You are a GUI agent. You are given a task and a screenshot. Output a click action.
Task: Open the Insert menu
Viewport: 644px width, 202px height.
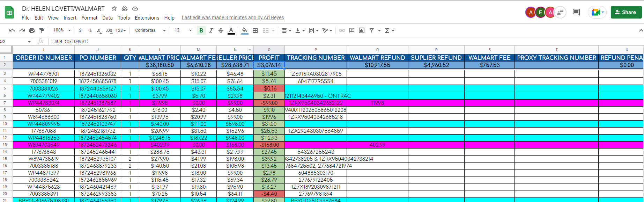pos(70,18)
